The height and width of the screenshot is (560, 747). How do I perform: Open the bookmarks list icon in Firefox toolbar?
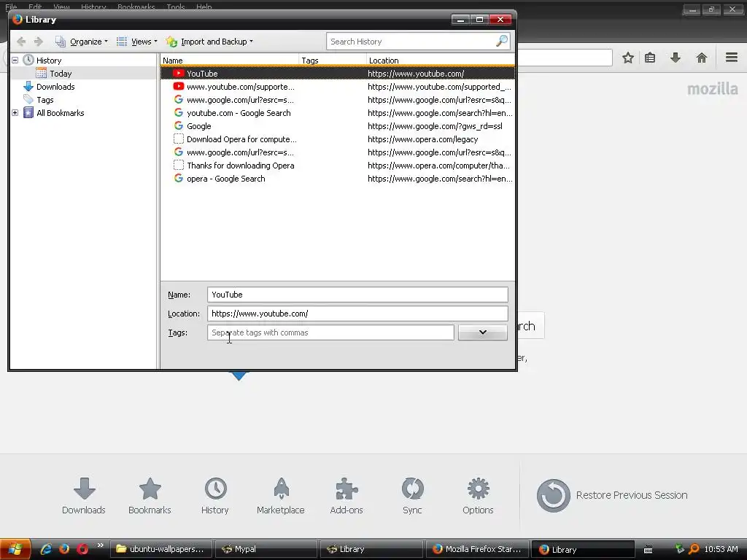point(650,58)
